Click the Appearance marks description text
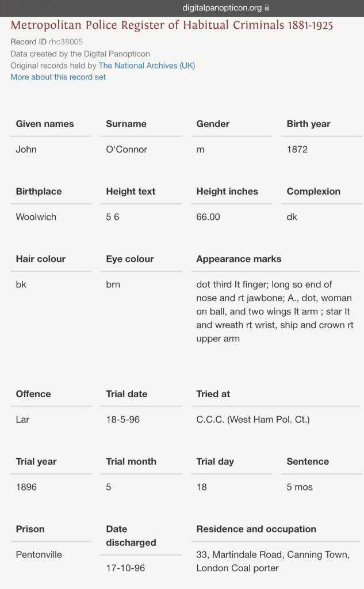This screenshot has height=589, width=364. (274, 311)
